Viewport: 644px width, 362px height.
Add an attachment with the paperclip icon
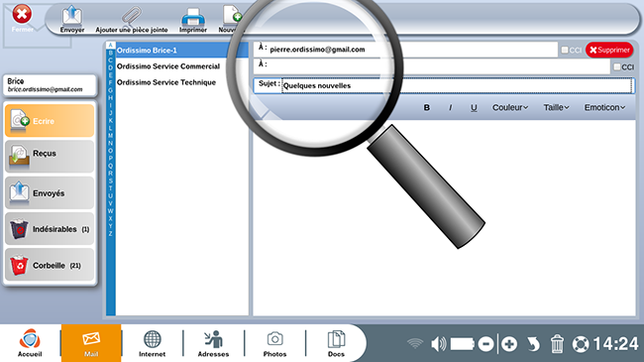[x=132, y=16]
